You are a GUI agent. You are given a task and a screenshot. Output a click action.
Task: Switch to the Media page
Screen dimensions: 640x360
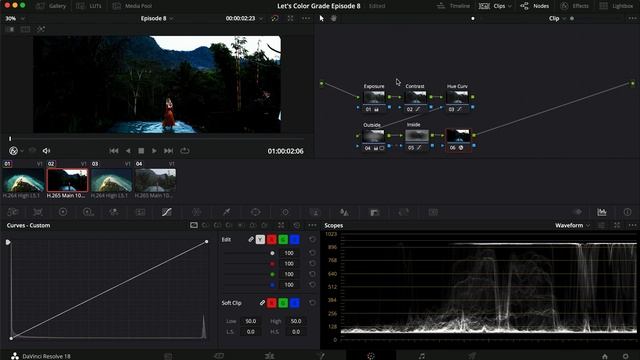[168, 356]
